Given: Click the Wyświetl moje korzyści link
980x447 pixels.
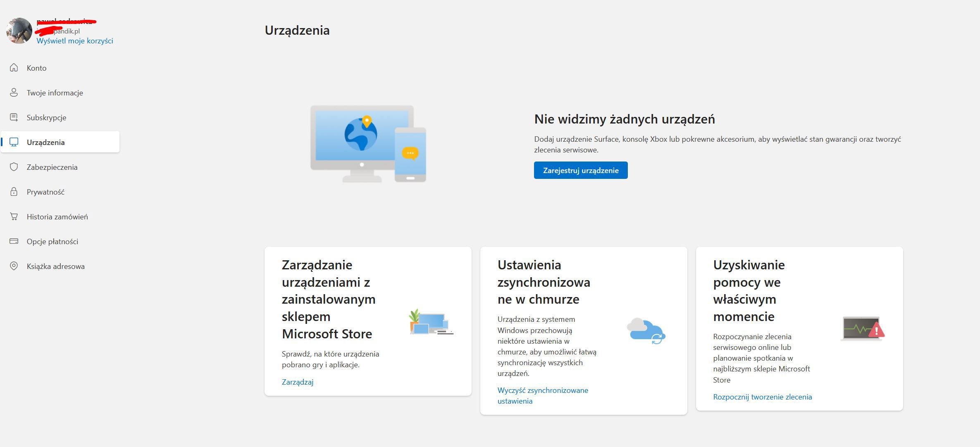Looking at the screenshot, I should point(75,40).
